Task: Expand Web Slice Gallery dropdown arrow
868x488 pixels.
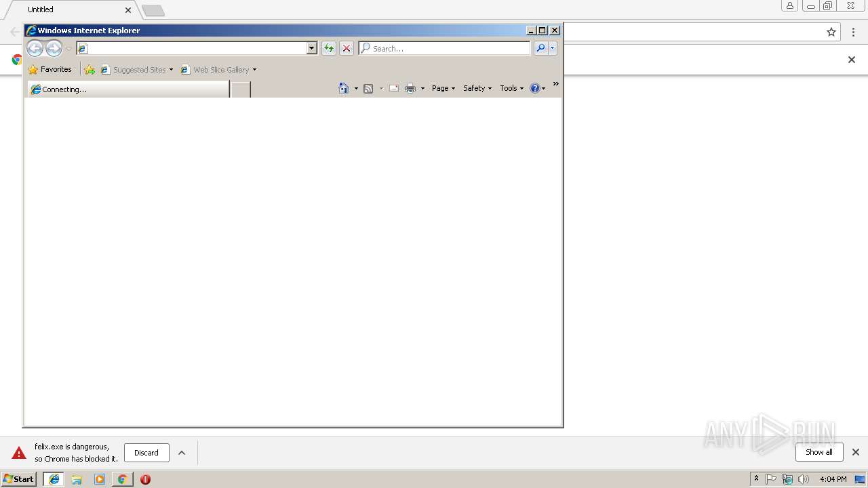Action: [254, 69]
